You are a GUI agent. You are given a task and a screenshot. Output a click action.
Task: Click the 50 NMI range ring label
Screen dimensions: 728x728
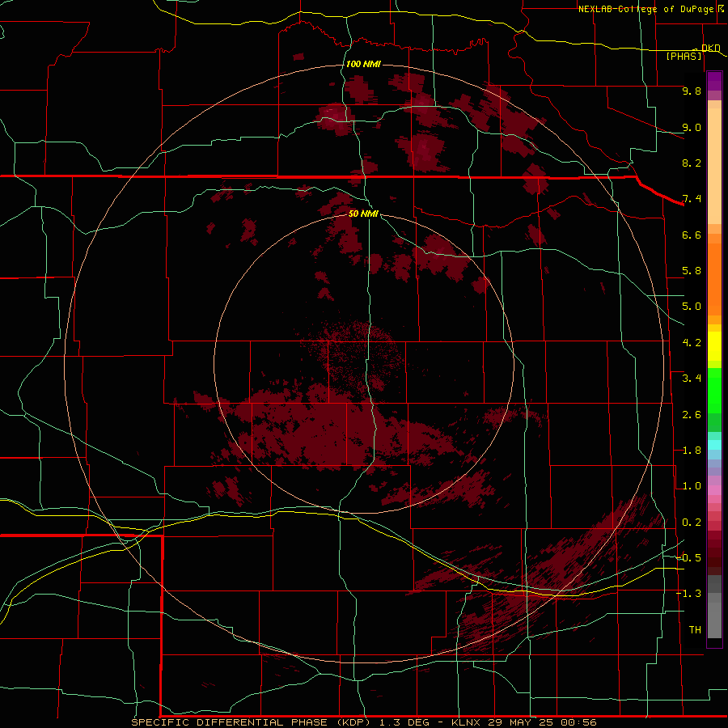coord(363,214)
